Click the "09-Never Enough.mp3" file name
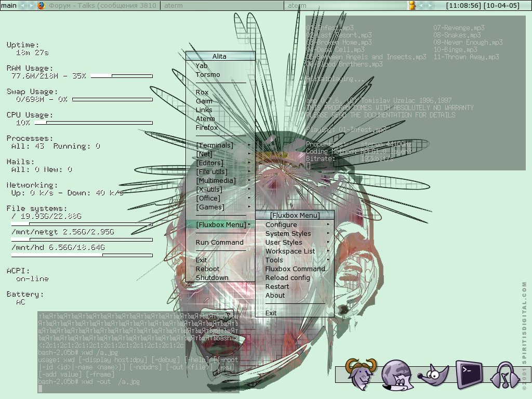This screenshot has height=399, width=532. click(x=468, y=43)
